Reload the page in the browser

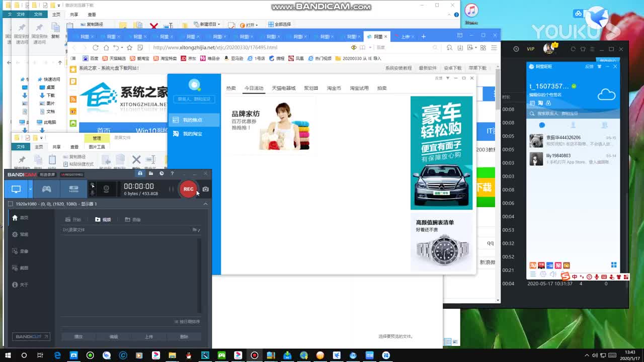tap(95, 47)
